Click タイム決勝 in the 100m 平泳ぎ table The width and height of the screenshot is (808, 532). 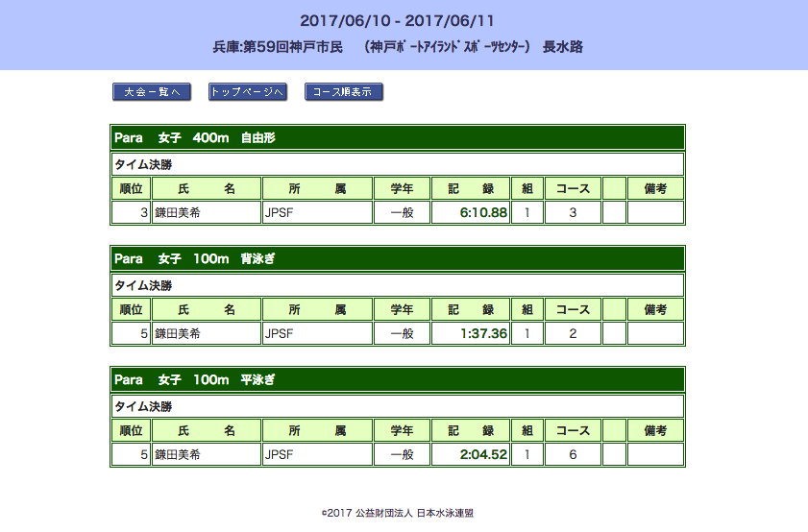(x=143, y=407)
